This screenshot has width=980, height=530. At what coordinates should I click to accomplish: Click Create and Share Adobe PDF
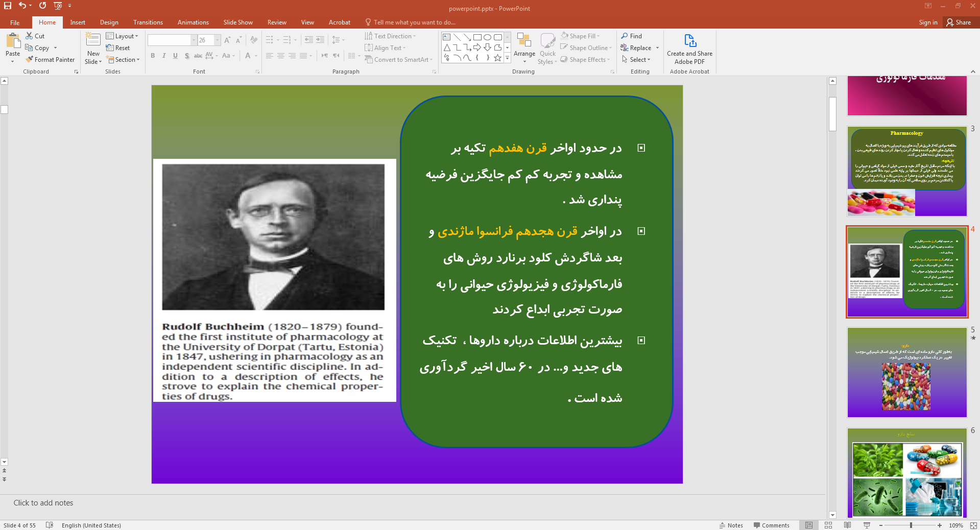(689, 50)
